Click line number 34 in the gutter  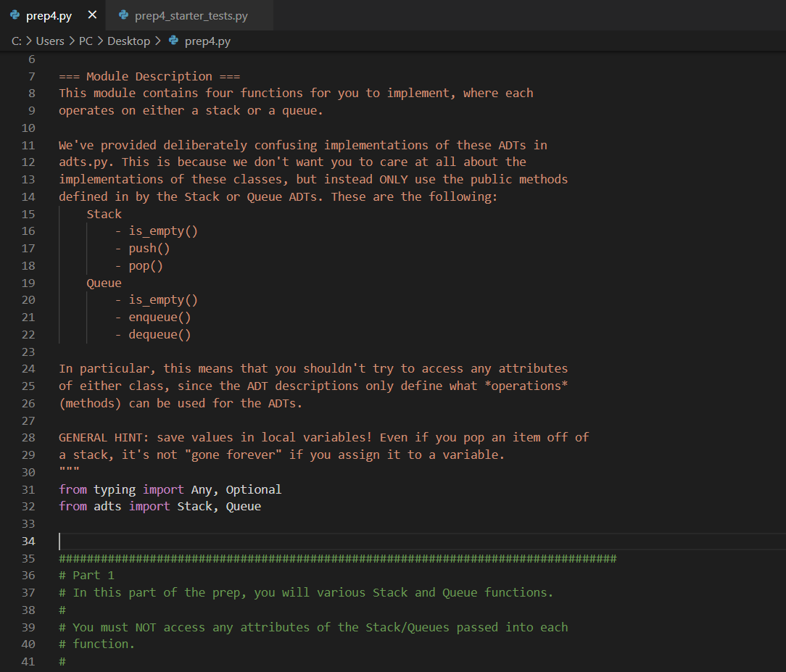point(28,542)
